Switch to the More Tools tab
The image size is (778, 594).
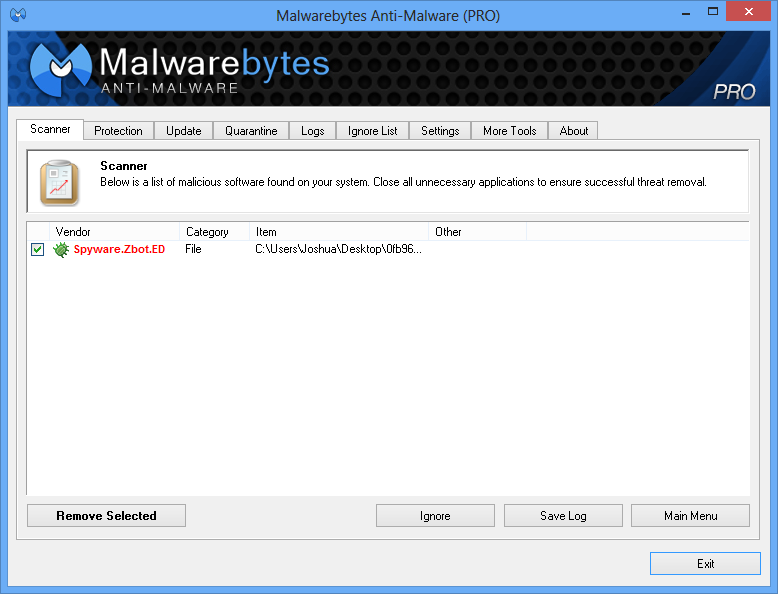pos(509,131)
